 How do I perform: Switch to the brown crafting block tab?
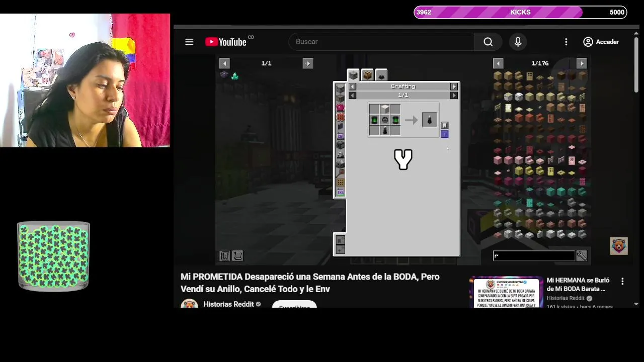click(367, 75)
